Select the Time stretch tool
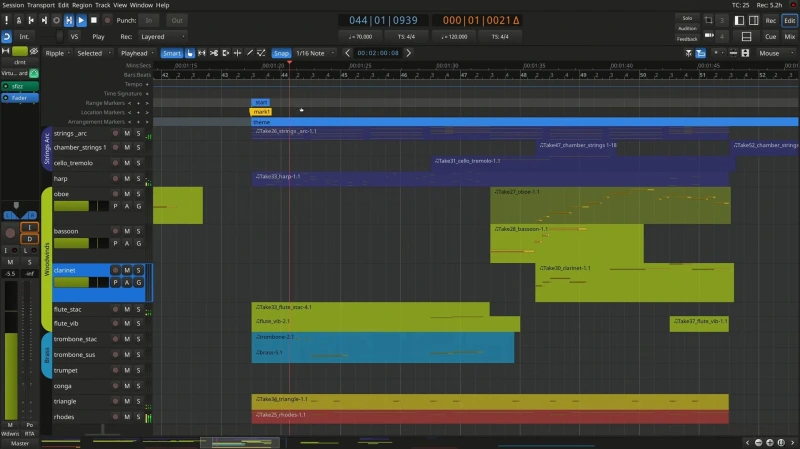This screenshot has width=800, height=449. point(237,53)
